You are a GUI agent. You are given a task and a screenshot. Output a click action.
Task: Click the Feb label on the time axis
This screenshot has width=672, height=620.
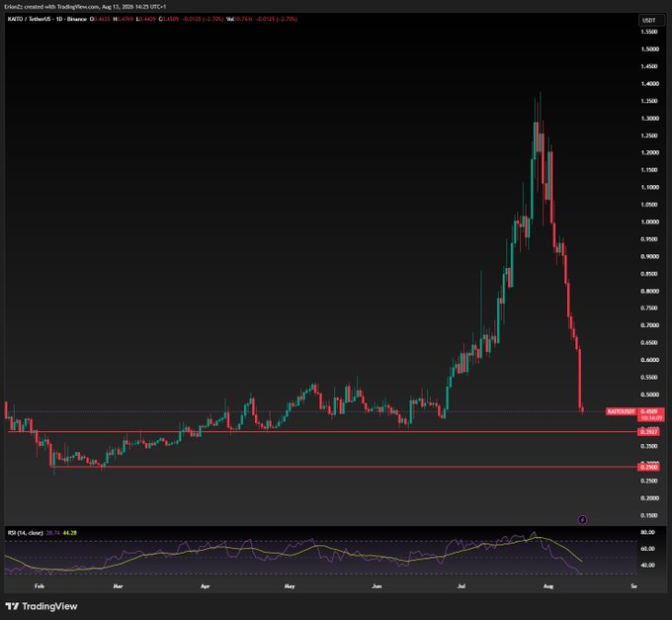[x=39, y=586]
